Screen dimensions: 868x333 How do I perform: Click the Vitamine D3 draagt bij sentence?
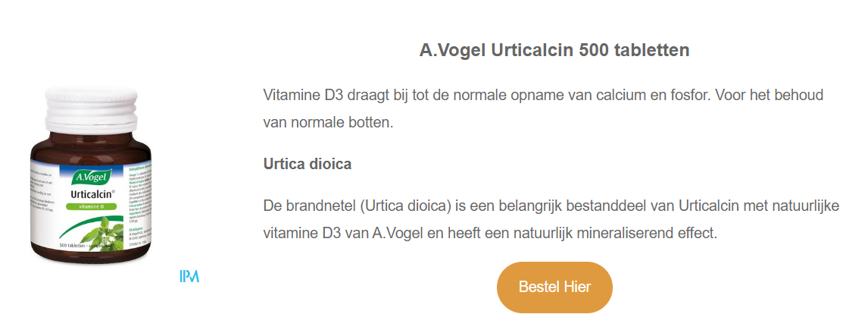click(542, 96)
